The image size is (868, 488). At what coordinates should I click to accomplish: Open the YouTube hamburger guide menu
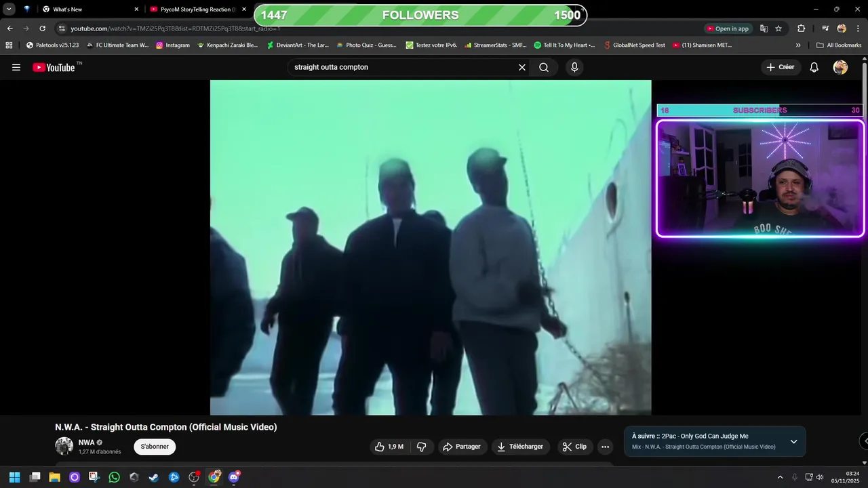coord(16,67)
